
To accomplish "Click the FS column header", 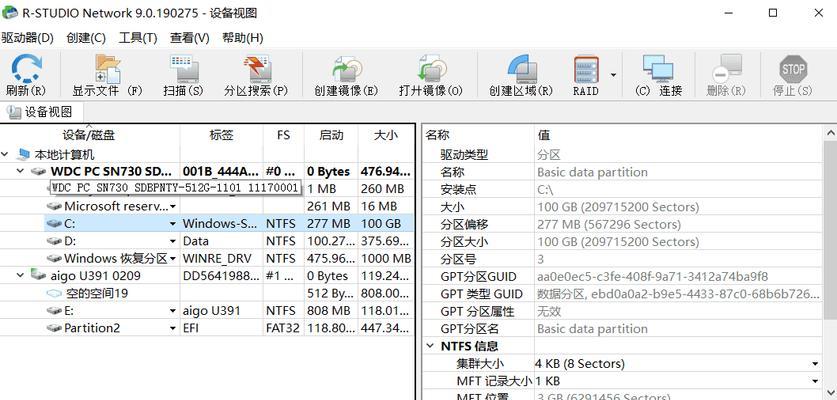I will [283, 135].
